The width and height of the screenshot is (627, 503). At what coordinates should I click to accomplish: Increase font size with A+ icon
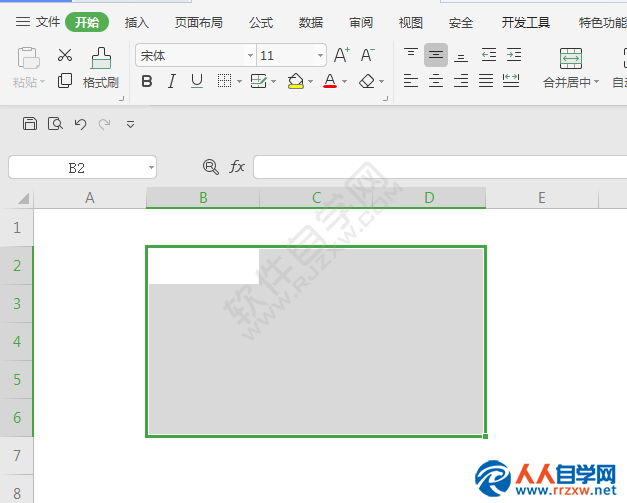pos(342,55)
